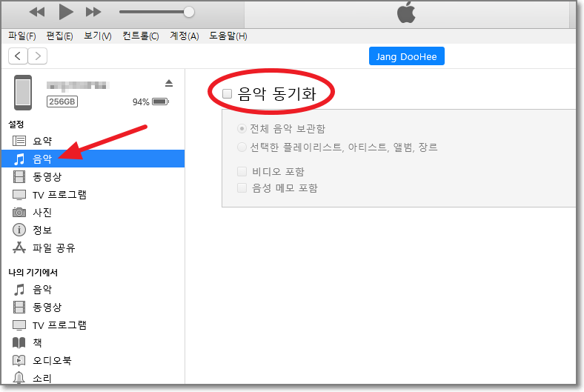Open the 도움말(H) menu
This screenshot has width=584, height=392.
[x=228, y=36]
